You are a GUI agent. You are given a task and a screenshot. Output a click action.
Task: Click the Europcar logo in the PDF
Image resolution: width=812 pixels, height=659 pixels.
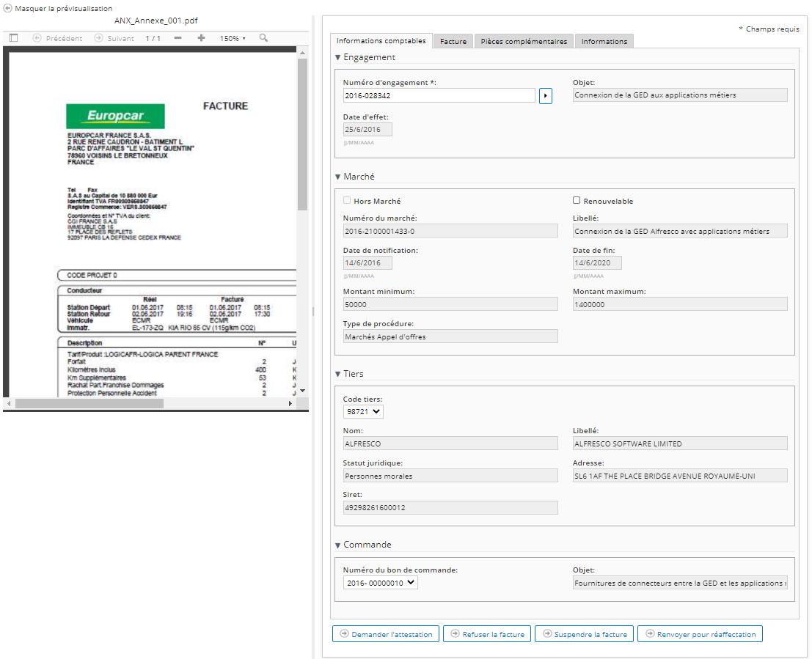click(115, 116)
